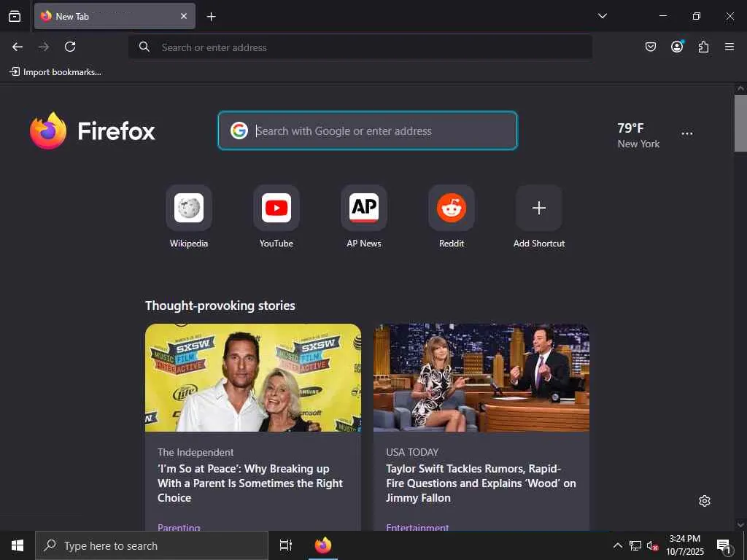Open the application hamburger menu
This screenshot has height=560, width=747.
pos(729,47)
